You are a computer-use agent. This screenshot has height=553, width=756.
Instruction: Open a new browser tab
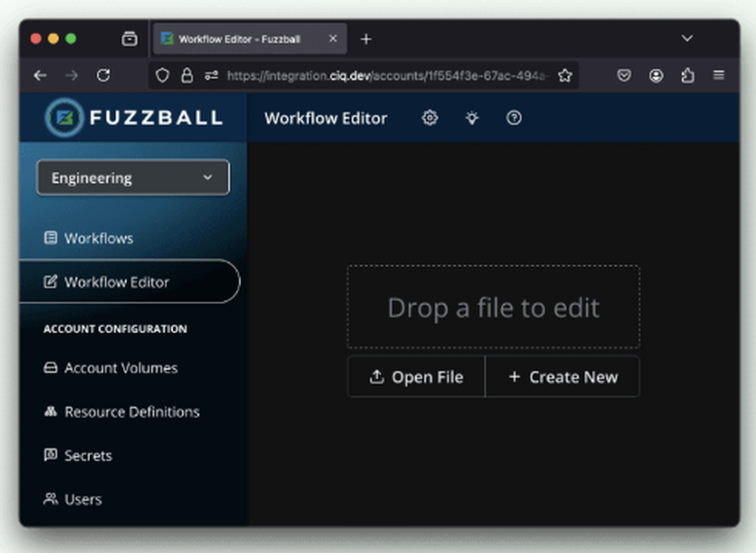pyautogui.click(x=366, y=39)
